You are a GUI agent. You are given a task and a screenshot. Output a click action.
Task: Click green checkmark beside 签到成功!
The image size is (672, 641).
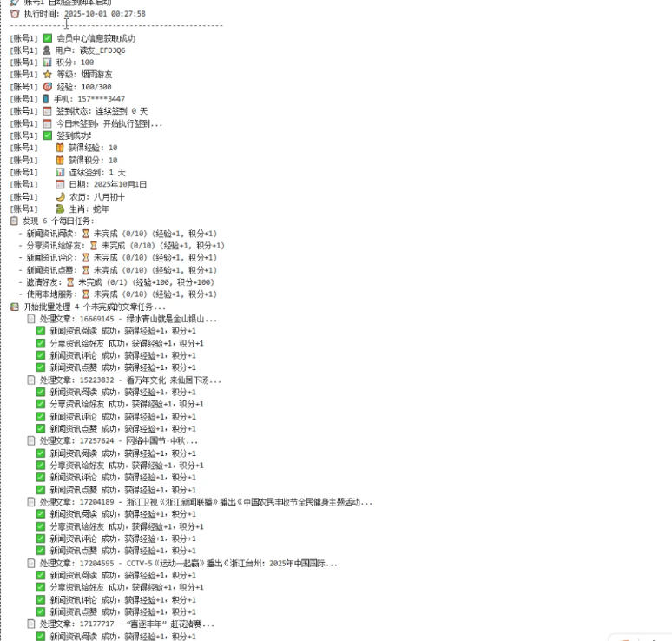(48, 135)
